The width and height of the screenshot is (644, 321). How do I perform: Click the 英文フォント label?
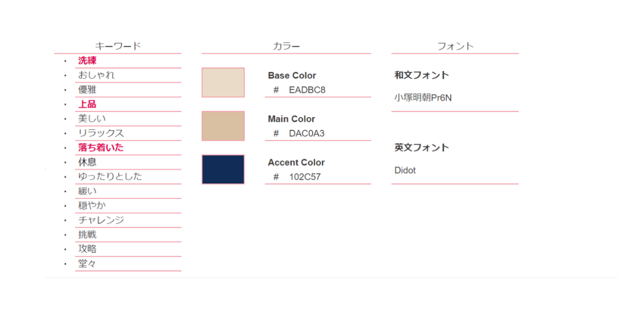[422, 147]
